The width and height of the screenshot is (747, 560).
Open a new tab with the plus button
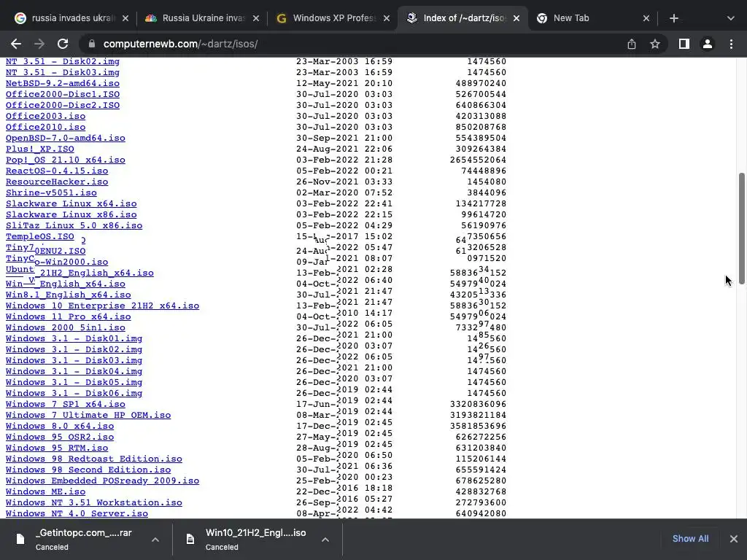[x=673, y=18]
